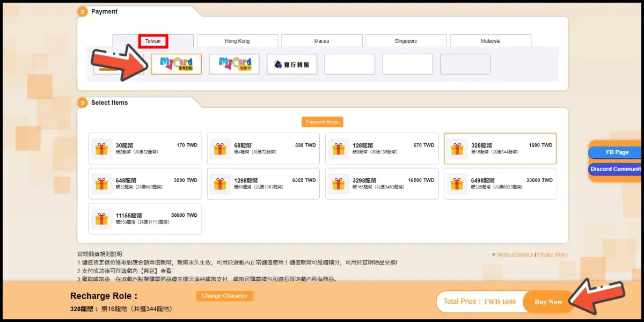The image size is (644, 322).
Task: Choose the second MyCard payment method
Action: tap(234, 64)
